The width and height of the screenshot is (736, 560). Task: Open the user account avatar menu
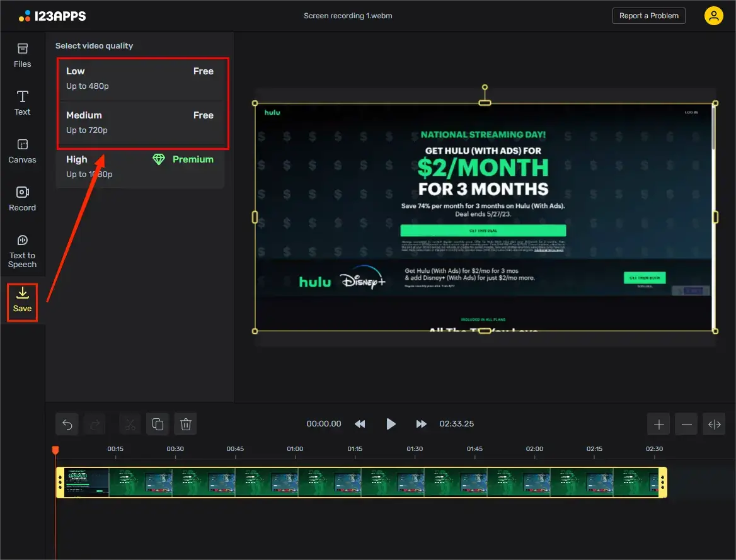[x=713, y=16]
